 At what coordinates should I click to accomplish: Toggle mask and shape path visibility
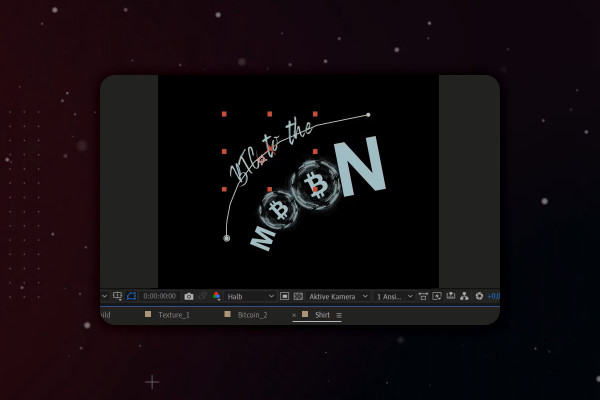coord(131,296)
